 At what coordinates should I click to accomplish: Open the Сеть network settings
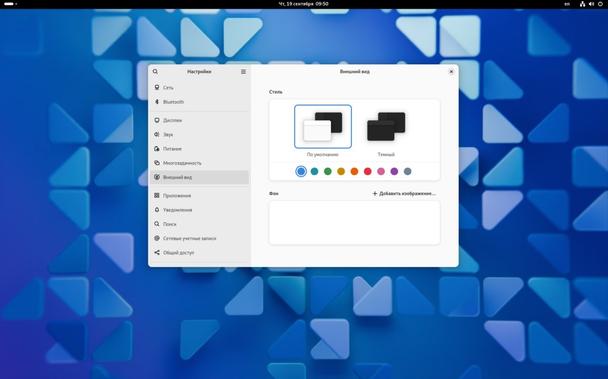pos(200,87)
